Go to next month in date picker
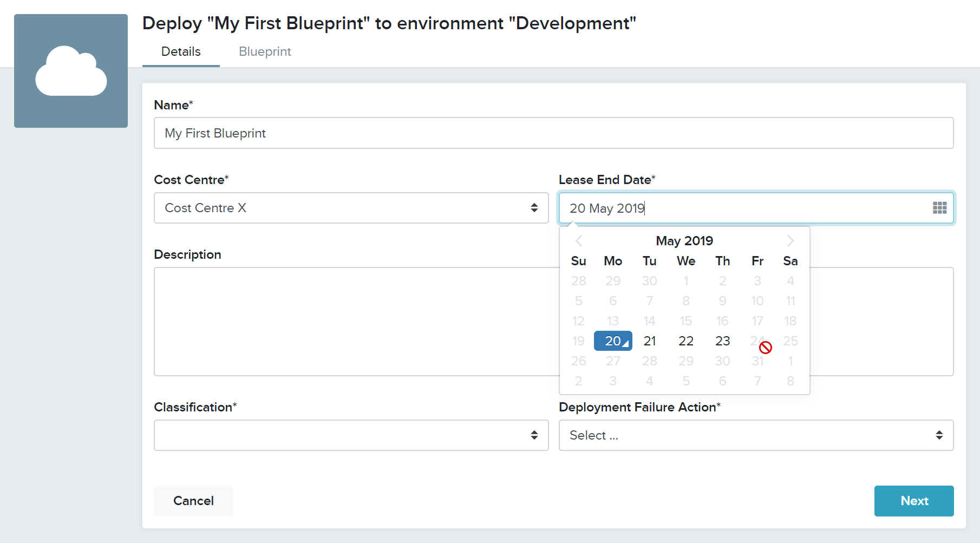 click(x=790, y=240)
